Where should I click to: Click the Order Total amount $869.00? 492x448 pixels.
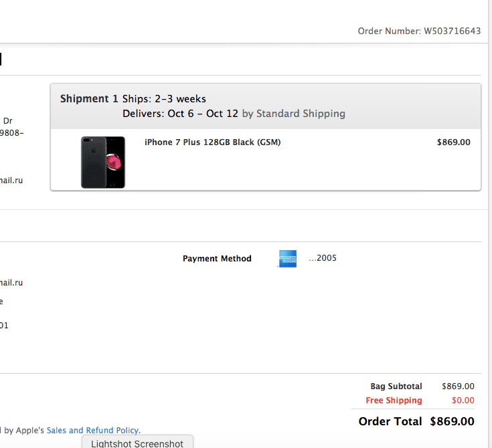point(452,421)
